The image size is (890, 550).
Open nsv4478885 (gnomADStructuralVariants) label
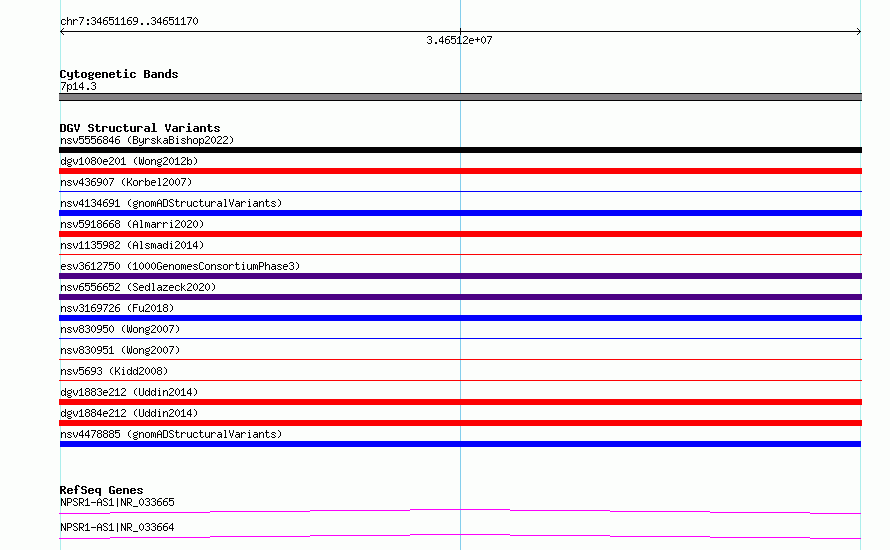(171, 434)
